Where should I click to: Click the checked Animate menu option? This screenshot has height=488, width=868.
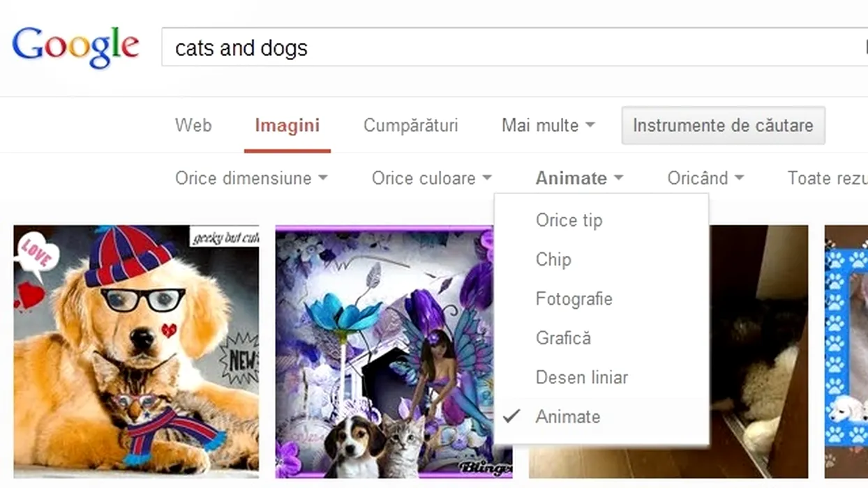(567, 417)
